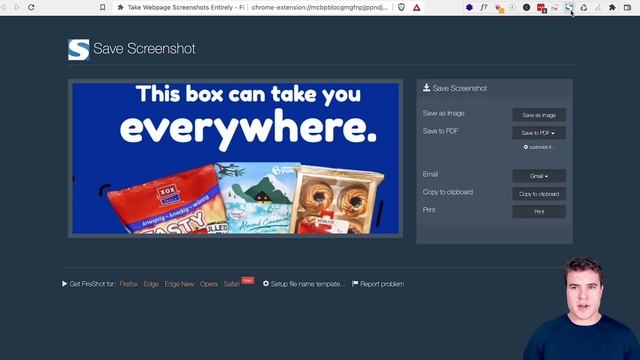Screen dimensions: 640x360
Task: Click the 'Save as Image' label text
Action: 443,113
